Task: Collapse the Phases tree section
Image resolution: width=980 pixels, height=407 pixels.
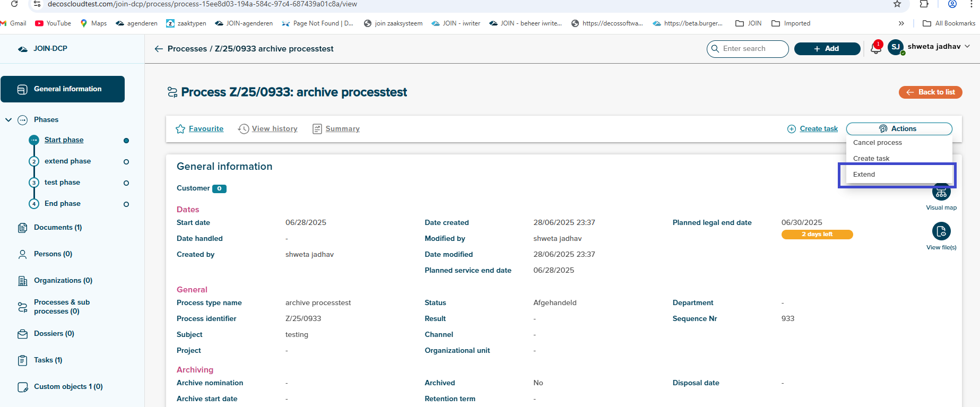Action: pos(8,120)
